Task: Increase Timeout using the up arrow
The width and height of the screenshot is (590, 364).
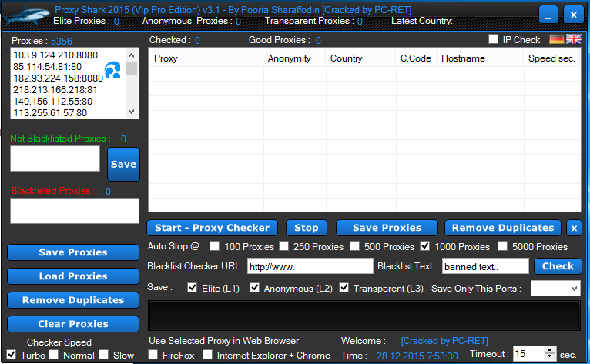Action: click(x=549, y=350)
